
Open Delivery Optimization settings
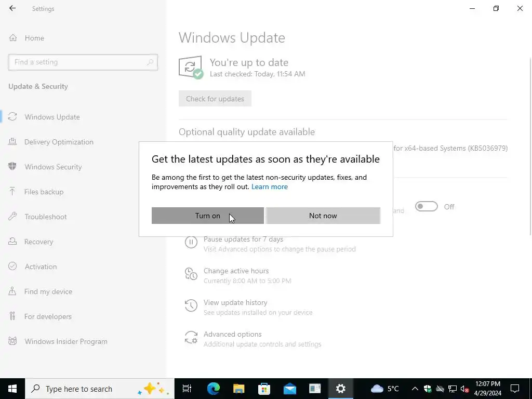pos(59,142)
